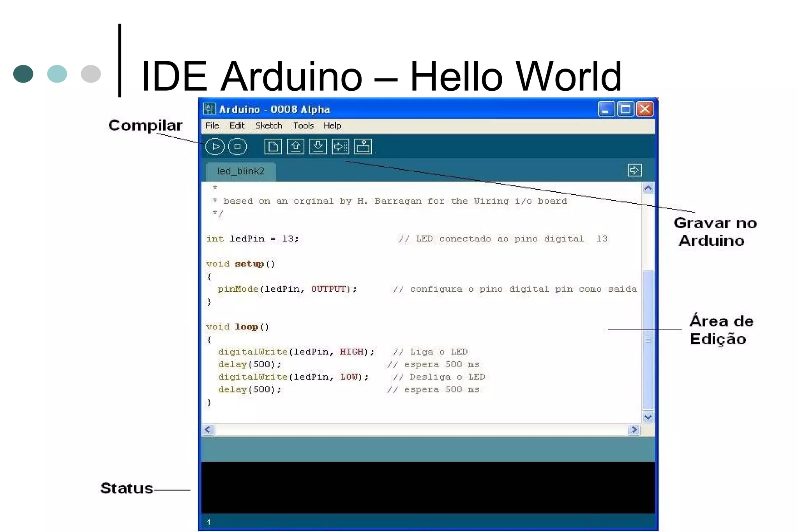Image resolution: width=798 pixels, height=532 pixels.
Task: Click the vertical scrollbar down arrow
Action: pos(648,417)
